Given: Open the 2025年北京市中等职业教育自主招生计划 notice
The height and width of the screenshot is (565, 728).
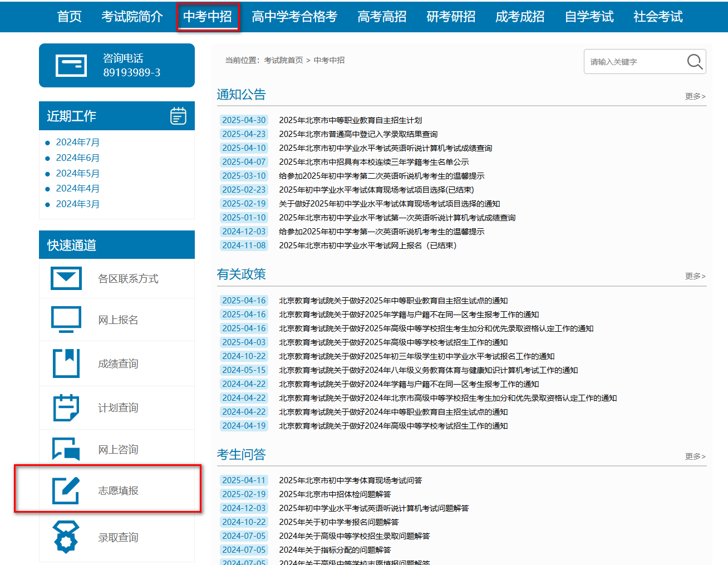Looking at the screenshot, I should click(350, 120).
